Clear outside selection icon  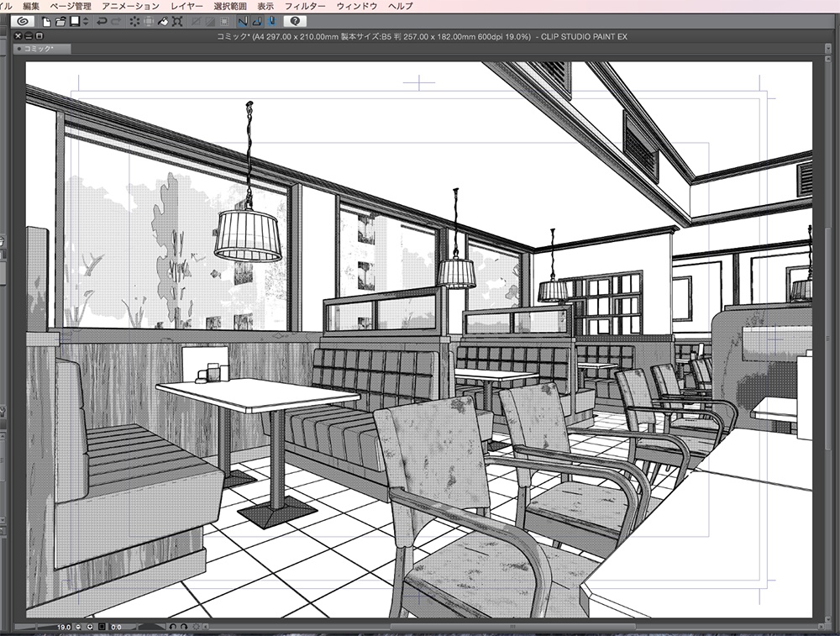149,22
